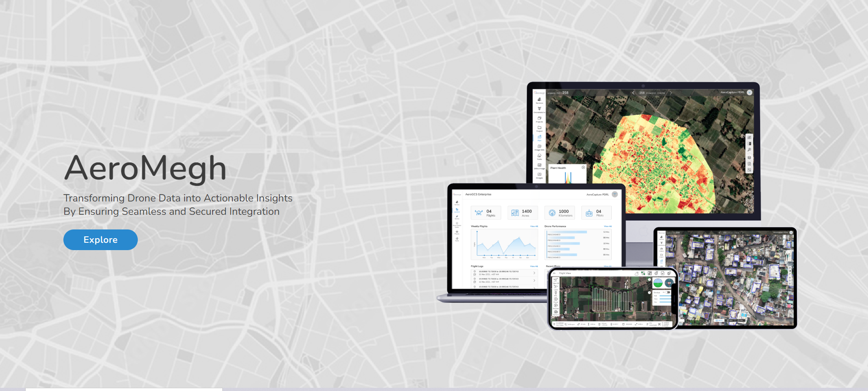Click the attitude indicator gauge on phone mockup
The width and height of the screenshot is (868, 391).
coord(658,283)
